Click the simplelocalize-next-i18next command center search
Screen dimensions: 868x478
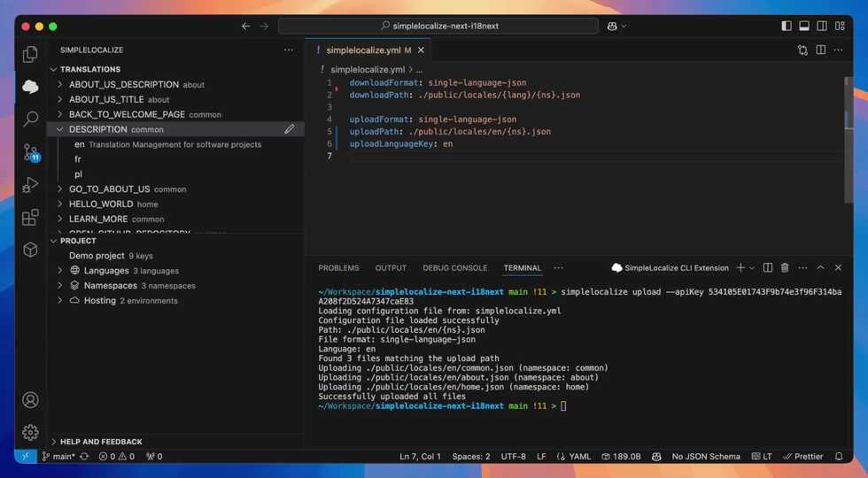tap(439, 27)
